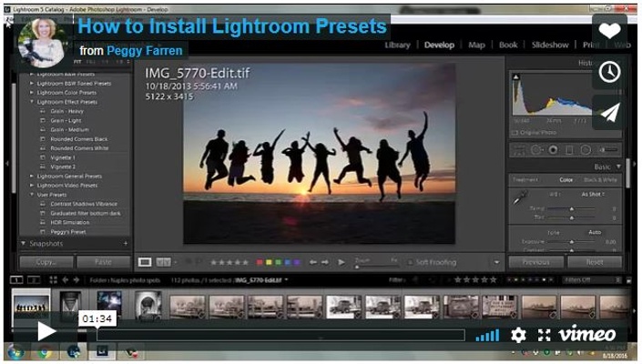Set the yellow color label
The height and width of the screenshot is (364, 642).
[x=269, y=262]
